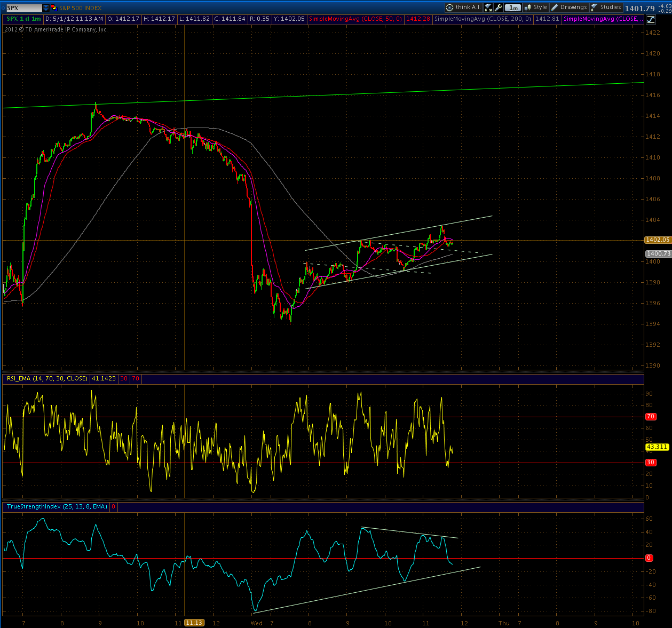
Task: Click the SPX 1 d 1m chart label
Action: pos(23,19)
